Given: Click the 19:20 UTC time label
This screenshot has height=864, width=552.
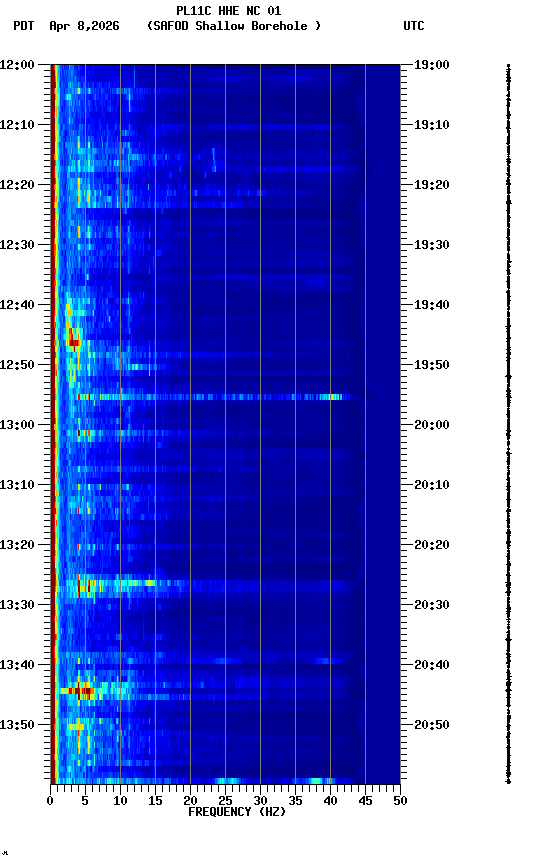Looking at the screenshot, I should 432,185.
